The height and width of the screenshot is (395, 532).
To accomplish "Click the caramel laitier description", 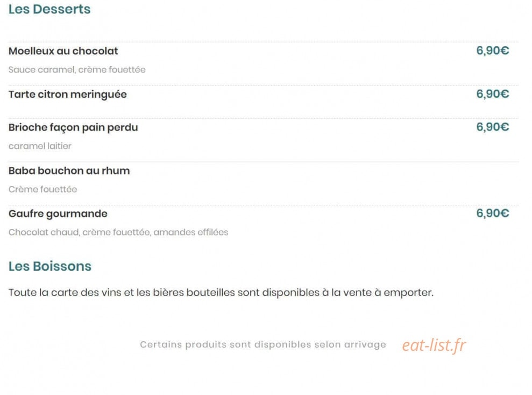I will tap(40, 146).
